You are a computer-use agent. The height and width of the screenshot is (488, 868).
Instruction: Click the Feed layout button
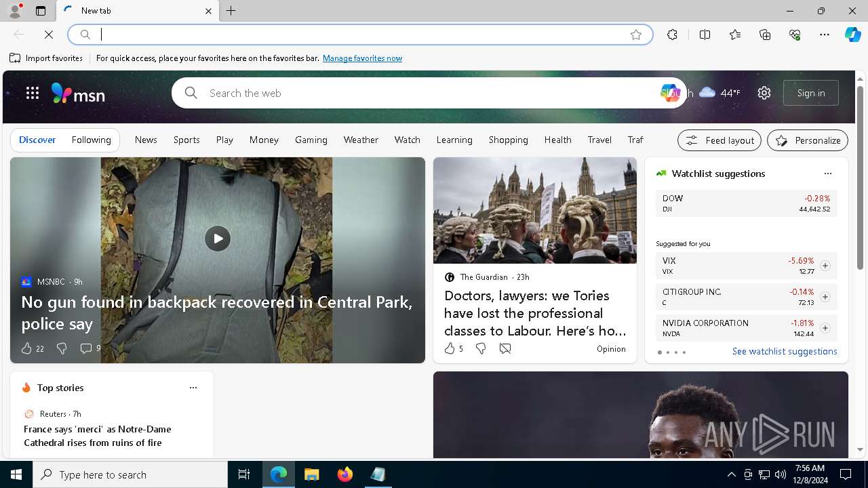[719, 140]
